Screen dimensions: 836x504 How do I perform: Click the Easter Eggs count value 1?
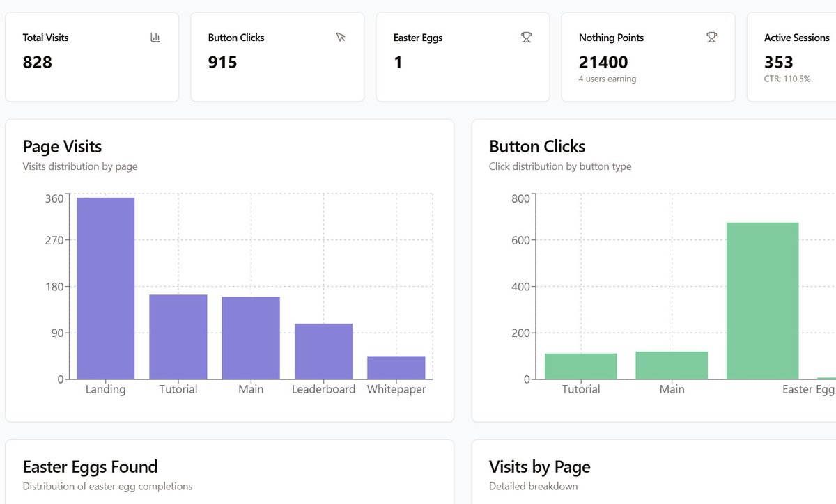[x=398, y=63]
